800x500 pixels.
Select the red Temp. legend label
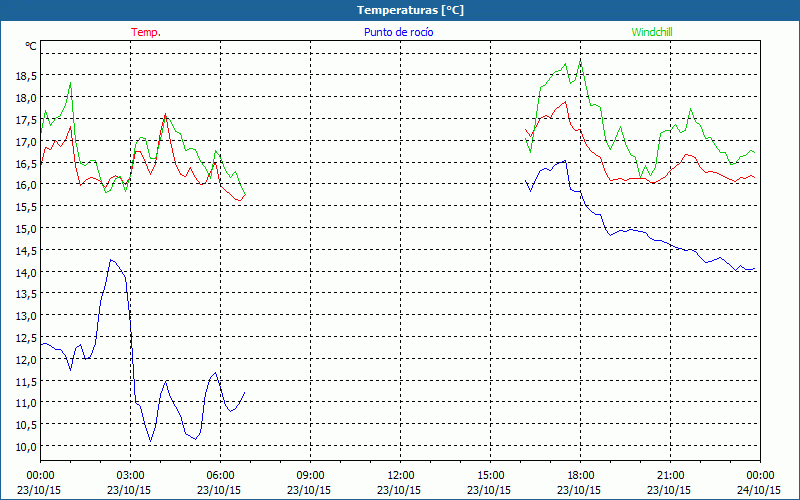(146, 32)
